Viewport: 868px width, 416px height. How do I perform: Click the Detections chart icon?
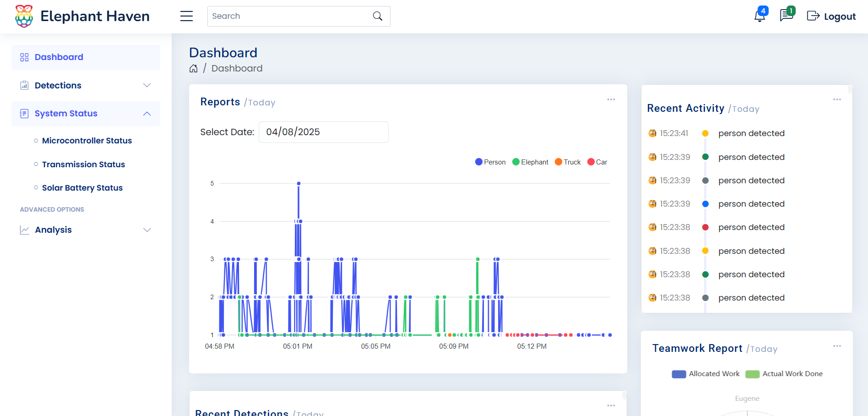[24, 85]
